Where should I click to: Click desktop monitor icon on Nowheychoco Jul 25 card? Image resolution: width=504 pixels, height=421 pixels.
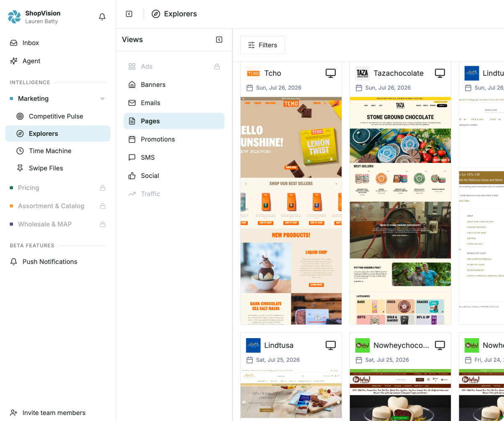(440, 345)
